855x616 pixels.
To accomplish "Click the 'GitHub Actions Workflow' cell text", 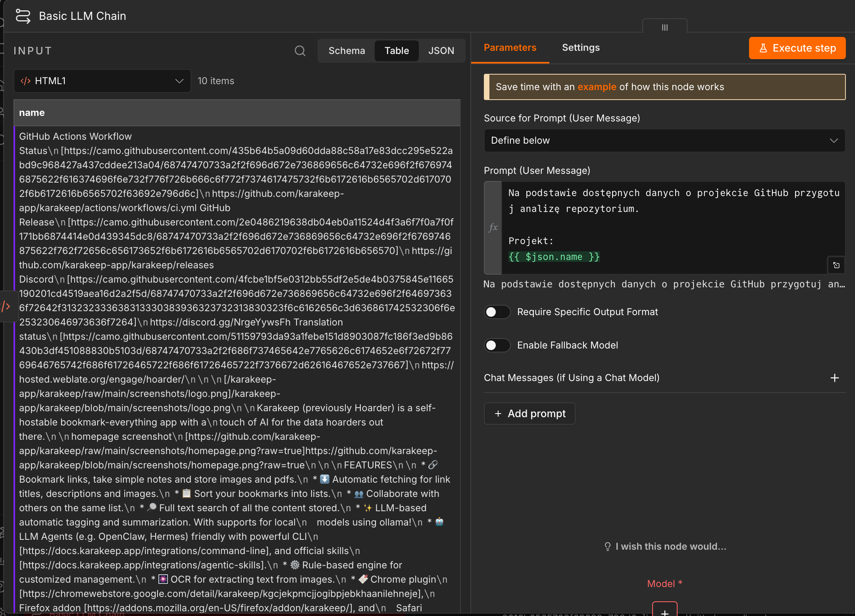I will (x=75, y=137).
